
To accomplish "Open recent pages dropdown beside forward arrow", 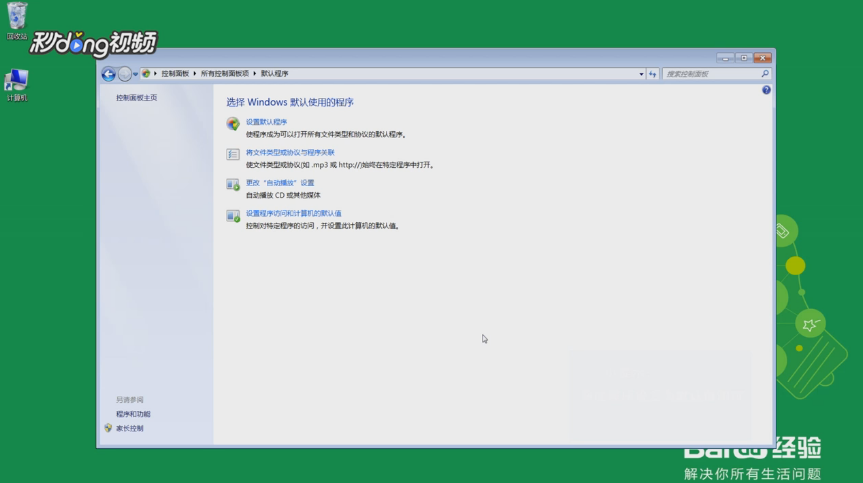I will pyautogui.click(x=135, y=74).
